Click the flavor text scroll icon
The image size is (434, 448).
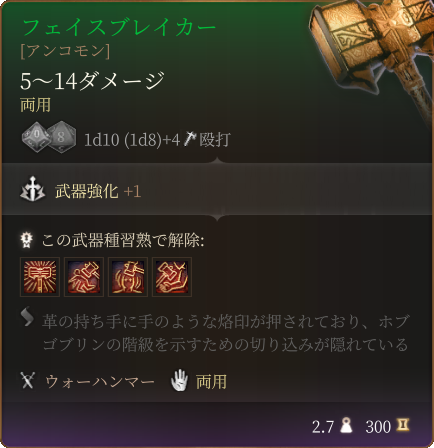[x=27, y=317]
